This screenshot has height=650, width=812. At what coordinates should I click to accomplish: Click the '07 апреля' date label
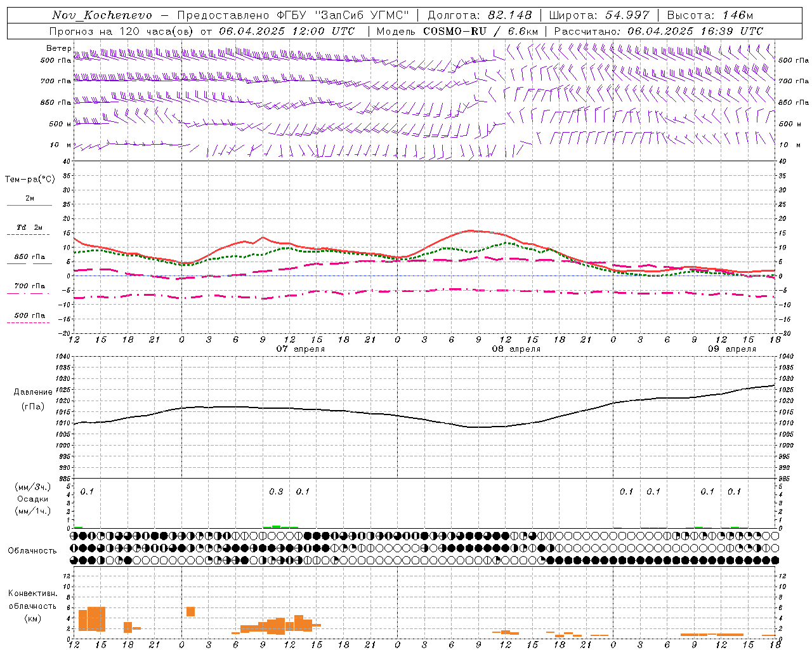[300, 349]
